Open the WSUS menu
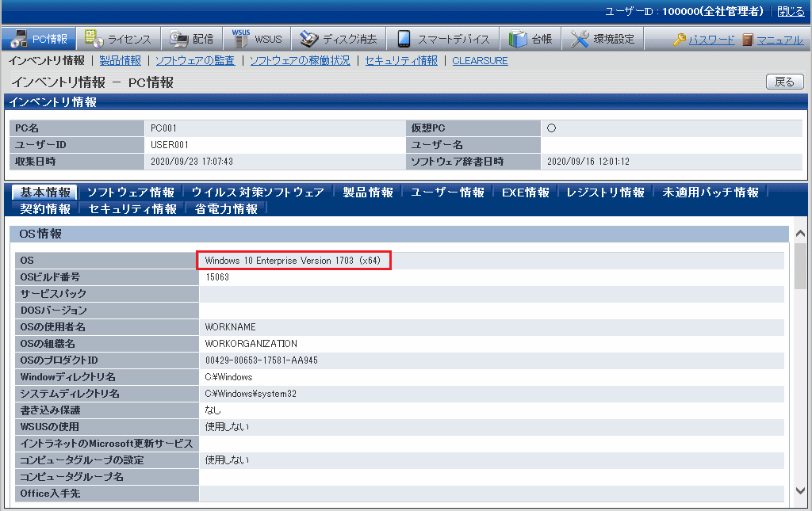 click(258, 38)
